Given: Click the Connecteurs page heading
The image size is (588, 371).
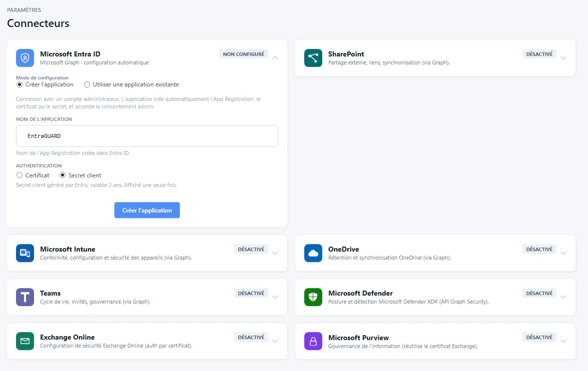Looking at the screenshot, I should point(38,23).
